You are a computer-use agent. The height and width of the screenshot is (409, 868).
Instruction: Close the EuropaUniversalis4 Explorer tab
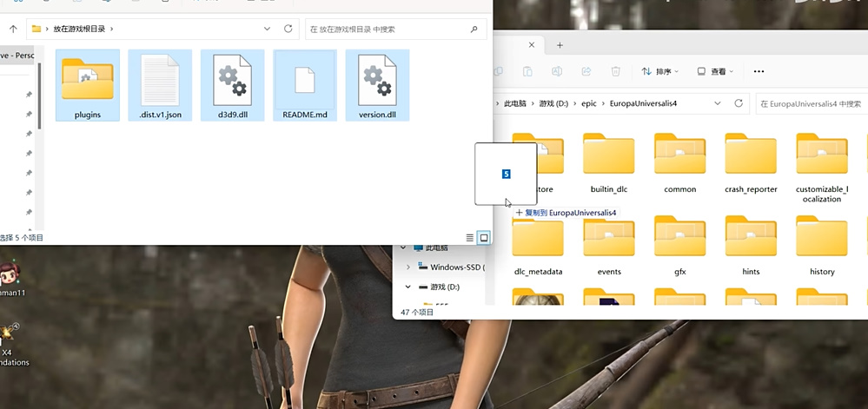click(x=532, y=45)
